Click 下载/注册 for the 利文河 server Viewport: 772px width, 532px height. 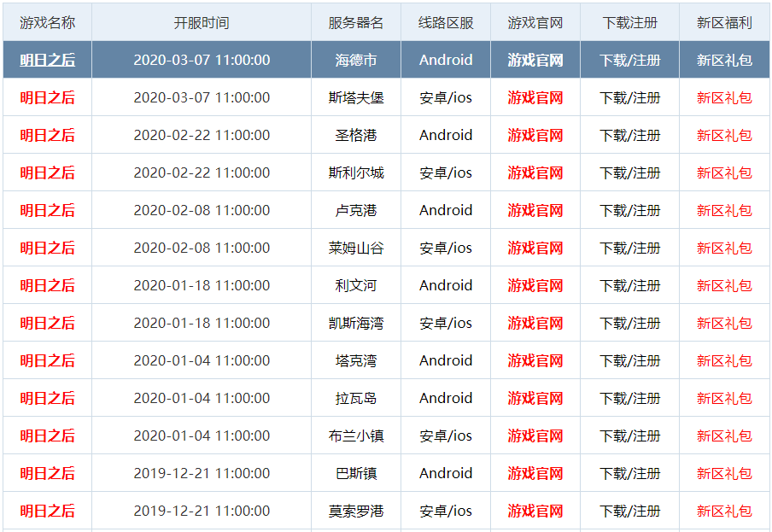tap(629, 285)
